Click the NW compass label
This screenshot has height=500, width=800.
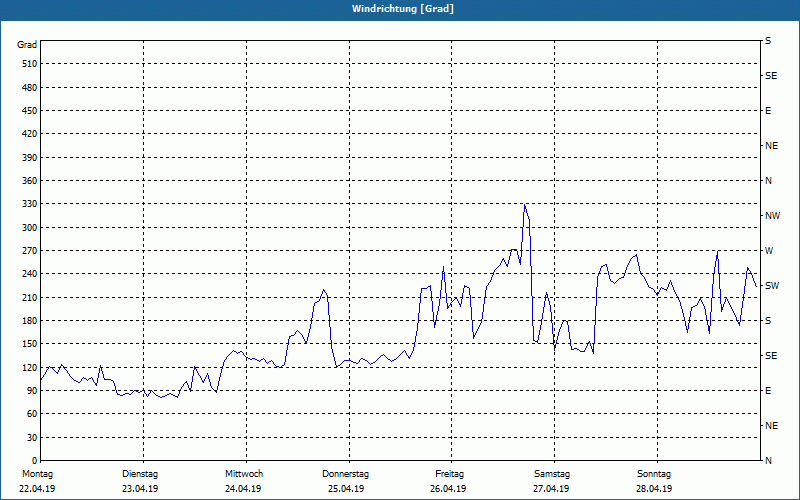[x=772, y=216]
